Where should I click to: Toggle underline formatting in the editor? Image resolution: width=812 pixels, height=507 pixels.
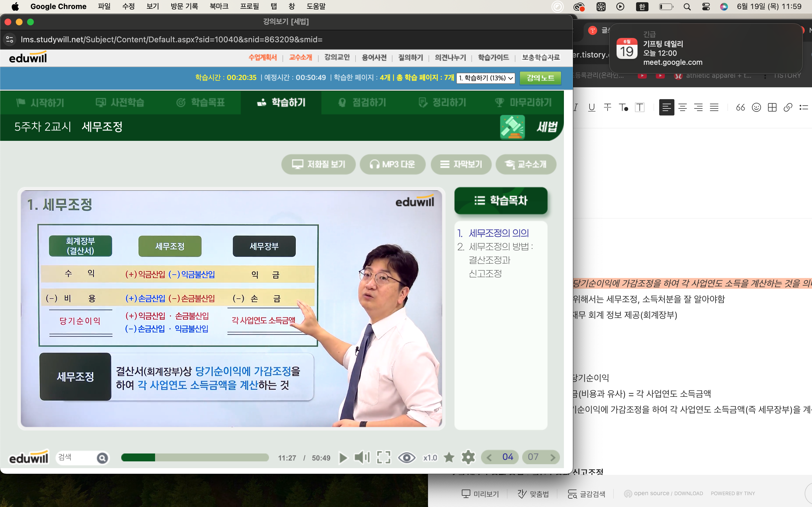(x=592, y=107)
